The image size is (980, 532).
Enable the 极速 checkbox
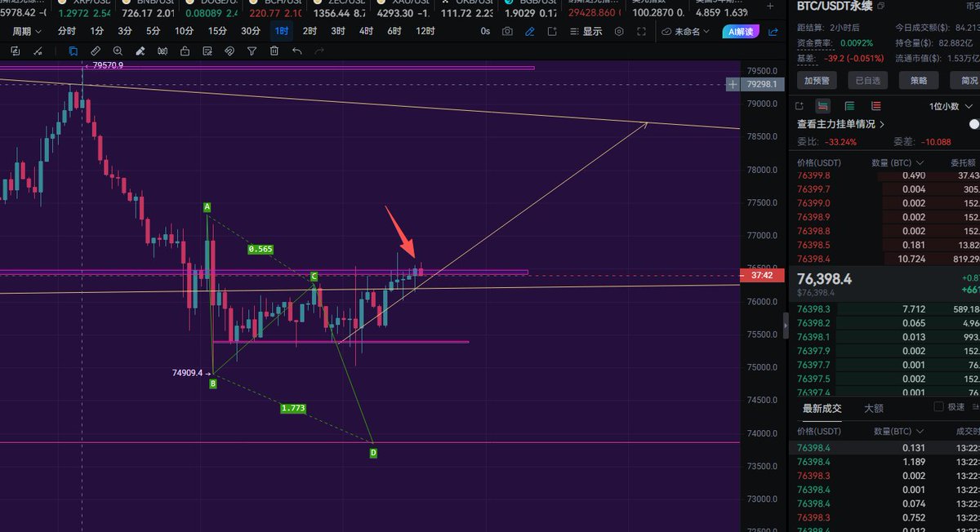coord(938,406)
